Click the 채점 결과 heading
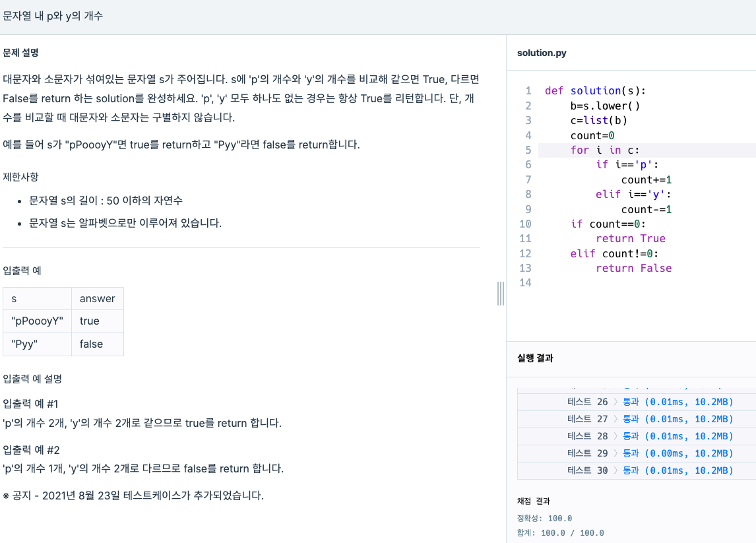Screen dimensions: 756x543 click(533, 501)
